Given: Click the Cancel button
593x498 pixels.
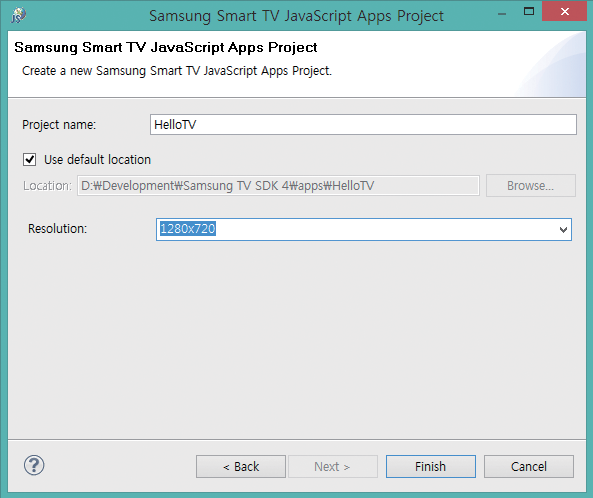Looking at the screenshot, I should [x=529, y=467].
